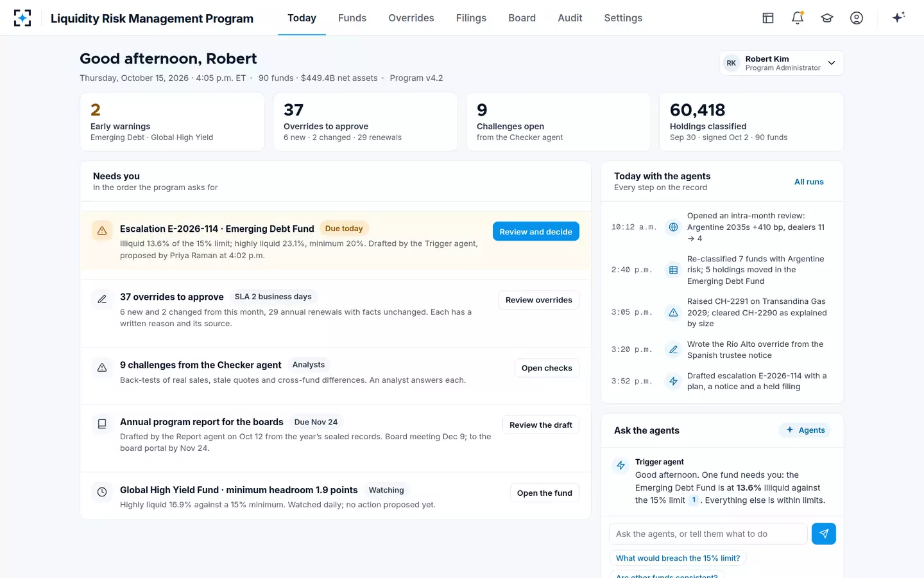Click the triangle icon beside 9 challenges
The height and width of the screenshot is (578, 924).
point(102,367)
